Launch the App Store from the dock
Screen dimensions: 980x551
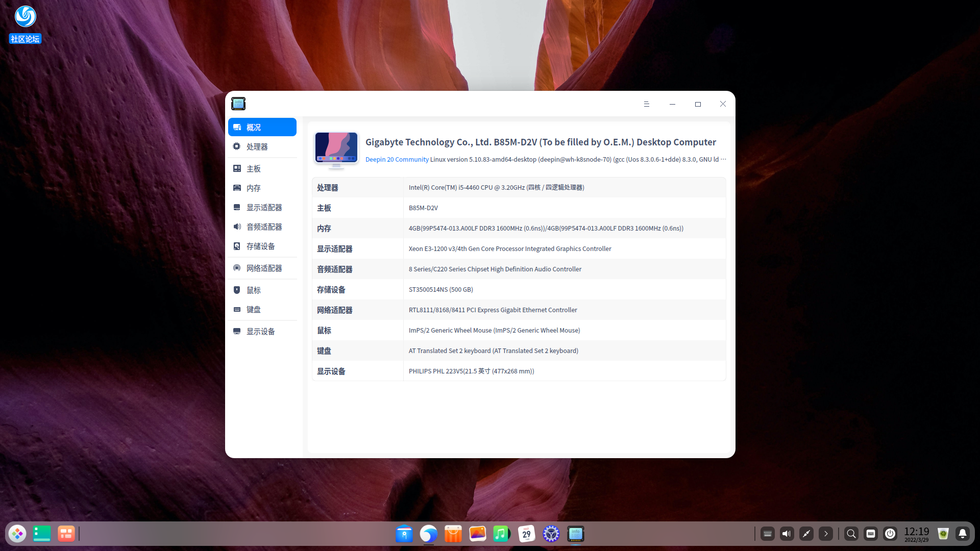point(453,534)
